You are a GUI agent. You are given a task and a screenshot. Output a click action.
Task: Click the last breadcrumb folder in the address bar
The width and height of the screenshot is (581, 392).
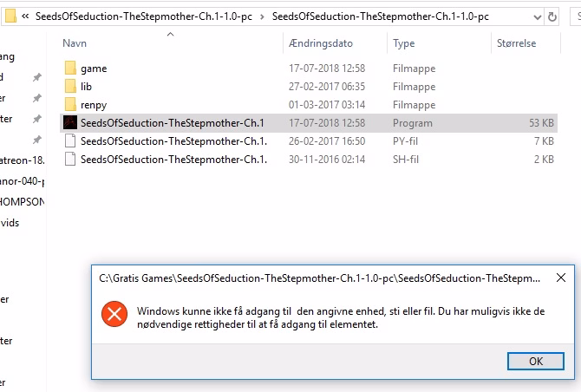381,16
